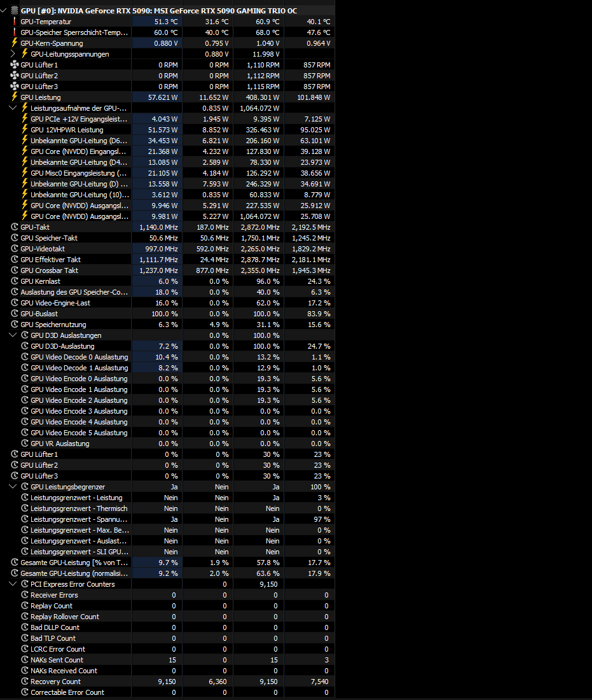Click the clock icon for Receiver Errors

[25, 594]
